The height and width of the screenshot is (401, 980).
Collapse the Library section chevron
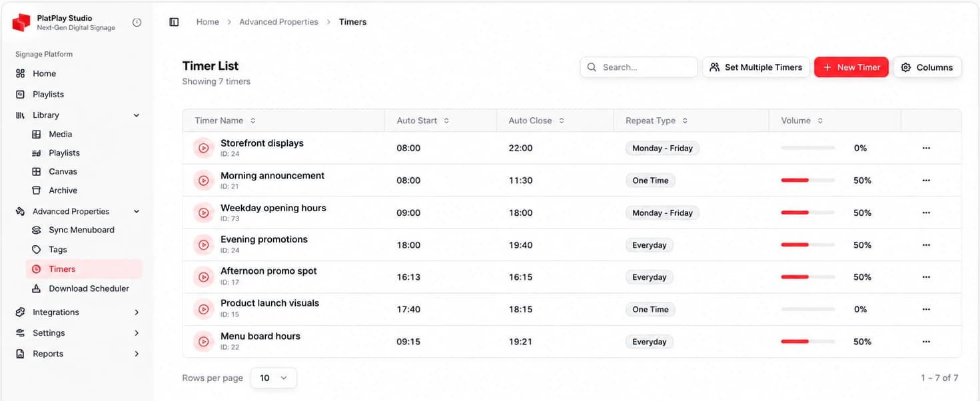click(x=137, y=115)
